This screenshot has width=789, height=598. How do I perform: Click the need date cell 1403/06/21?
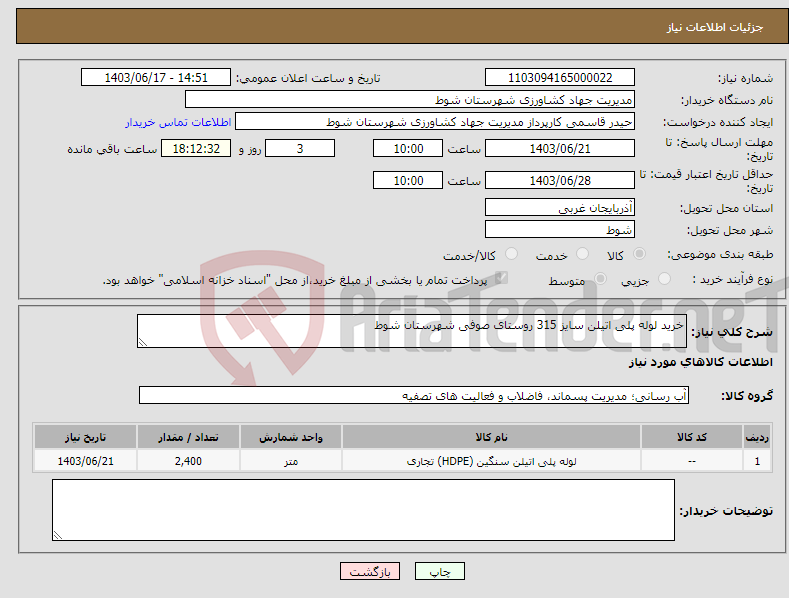[86, 461]
